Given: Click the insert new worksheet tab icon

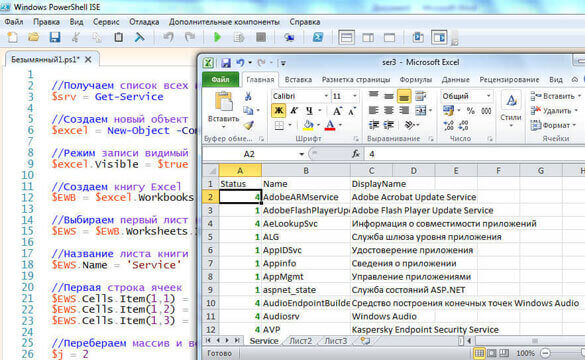Looking at the screenshot, I should coord(365,341).
